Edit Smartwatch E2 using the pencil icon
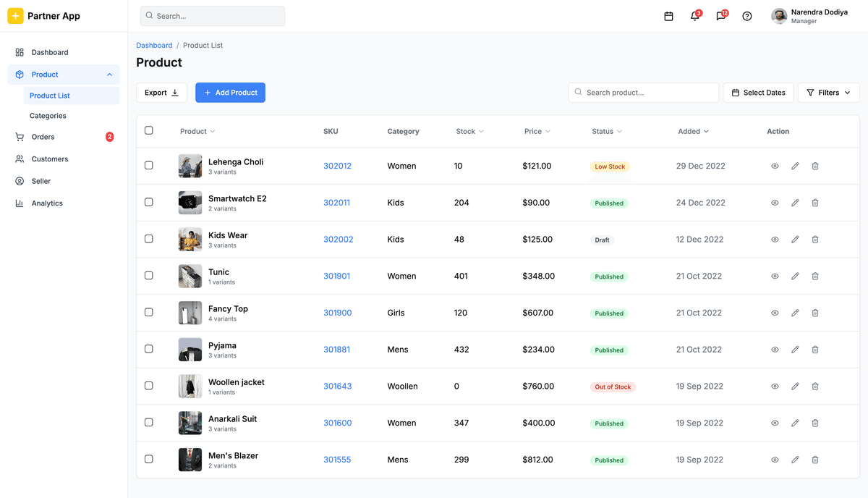Viewport: 868px width, 498px height. [x=795, y=203]
